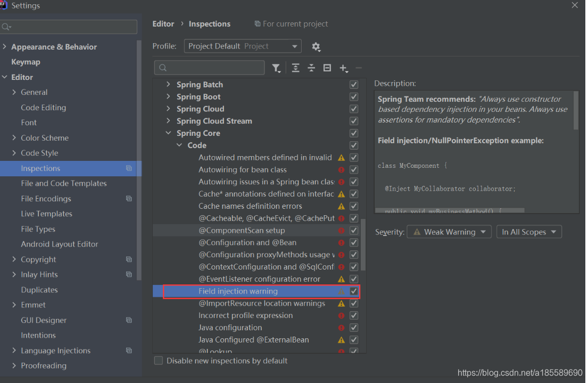Open the In All Scopes dropdown
Viewport: 588px width, 383px height.
(x=529, y=232)
